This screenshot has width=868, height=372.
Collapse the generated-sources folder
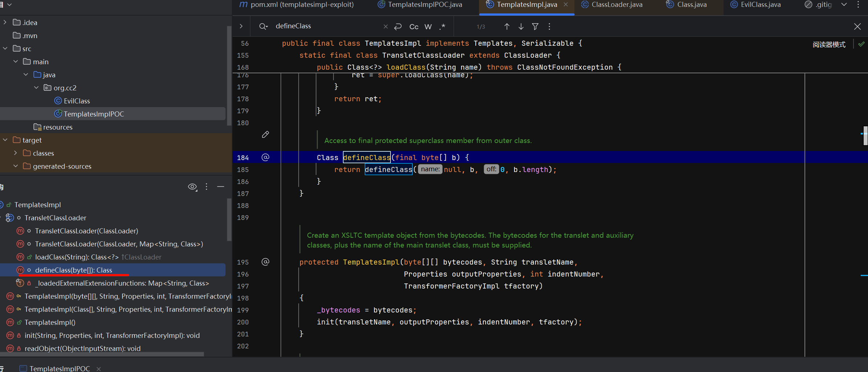pos(16,166)
